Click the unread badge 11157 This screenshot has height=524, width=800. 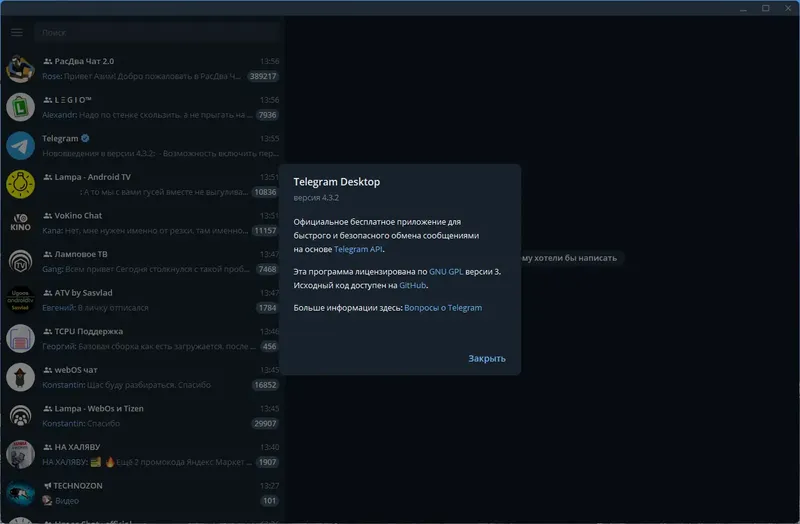pos(265,231)
